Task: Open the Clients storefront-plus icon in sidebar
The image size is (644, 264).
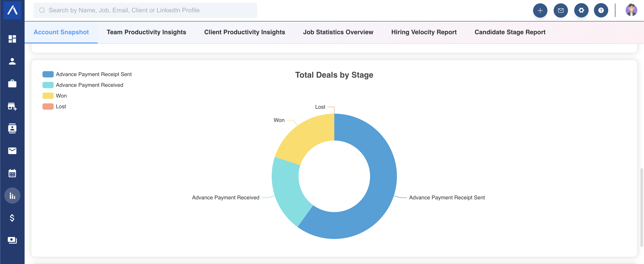Action: [12, 106]
